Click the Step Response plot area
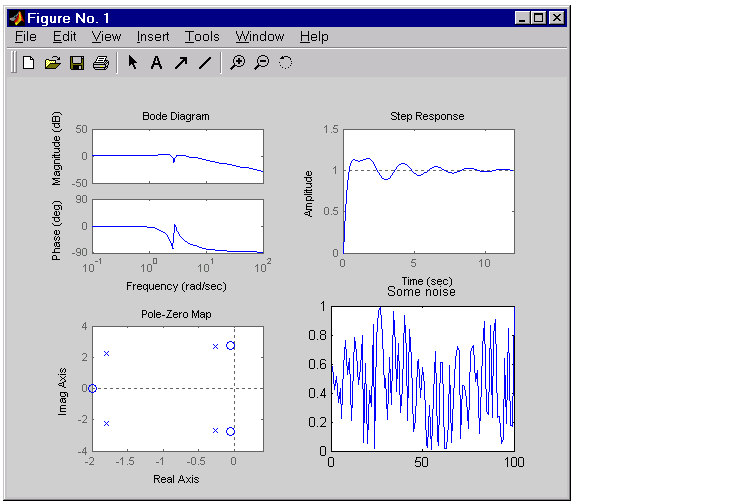The width and height of the screenshot is (750, 504). coord(429,188)
